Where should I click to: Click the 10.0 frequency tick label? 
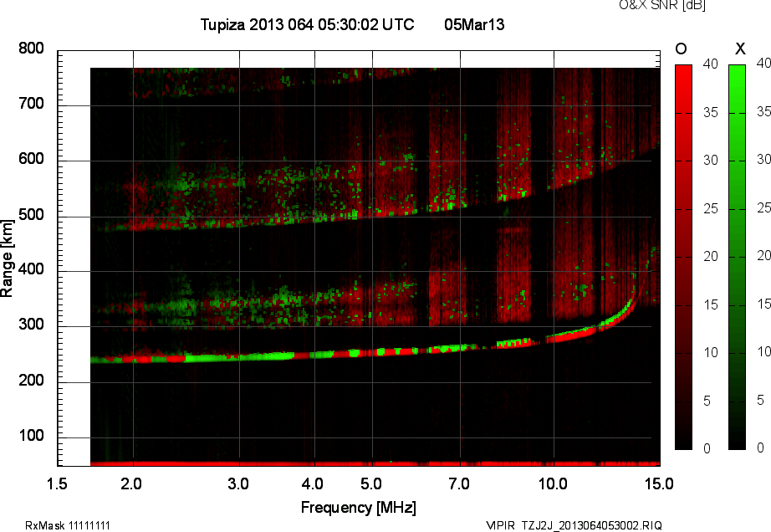click(554, 483)
